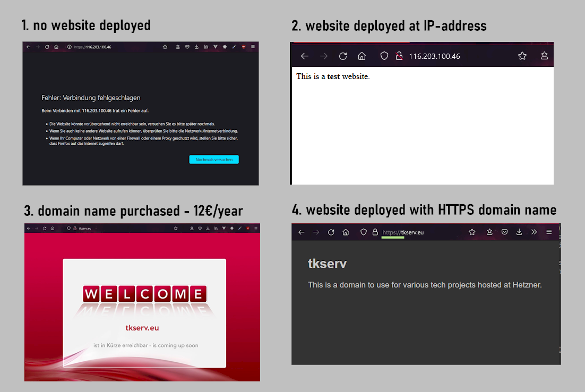Expand overflow chevron in HTTPS tkserv toolbar

coord(534,232)
